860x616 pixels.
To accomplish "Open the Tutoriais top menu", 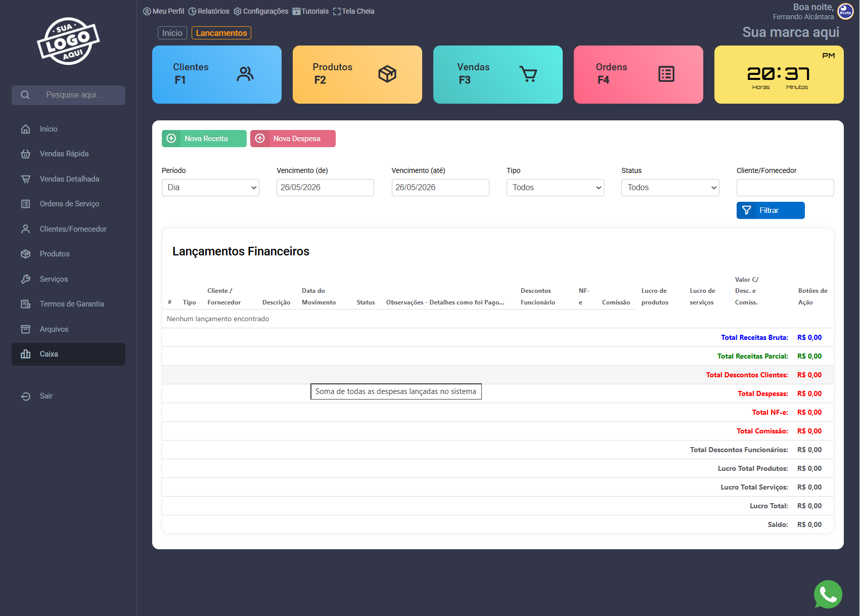I will [310, 11].
